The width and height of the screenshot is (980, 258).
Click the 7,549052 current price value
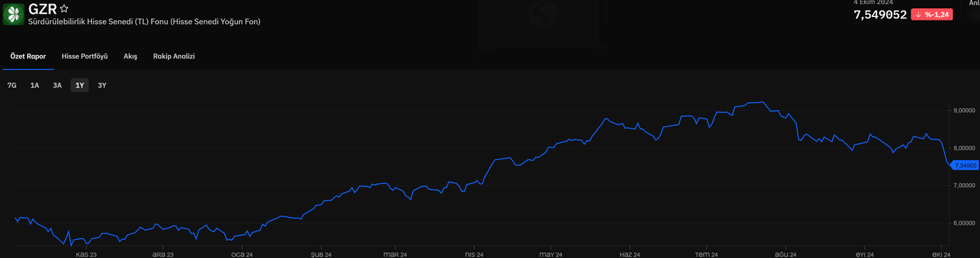880,14
